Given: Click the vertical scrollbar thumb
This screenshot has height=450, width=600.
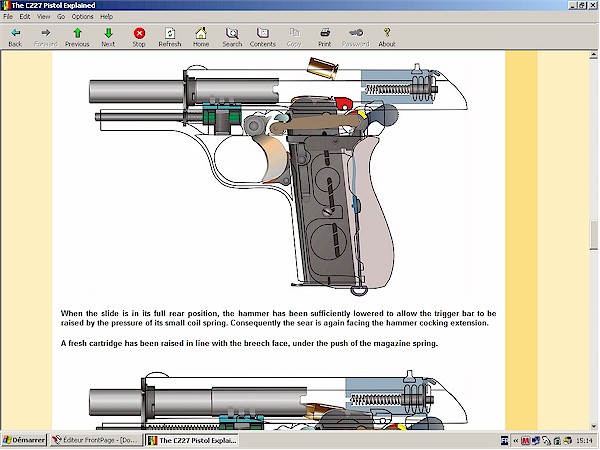Looking at the screenshot, I should [593, 235].
